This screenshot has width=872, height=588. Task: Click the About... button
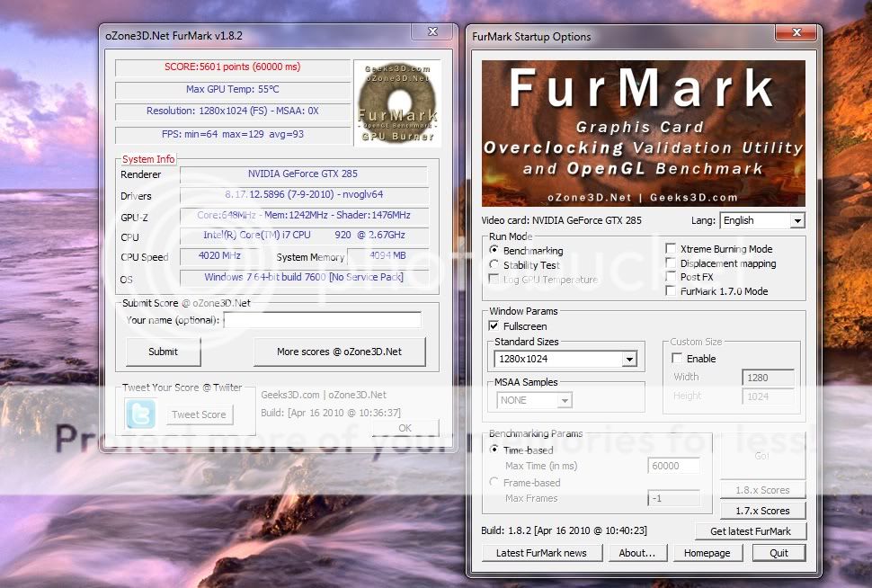(x=636, y=553)
